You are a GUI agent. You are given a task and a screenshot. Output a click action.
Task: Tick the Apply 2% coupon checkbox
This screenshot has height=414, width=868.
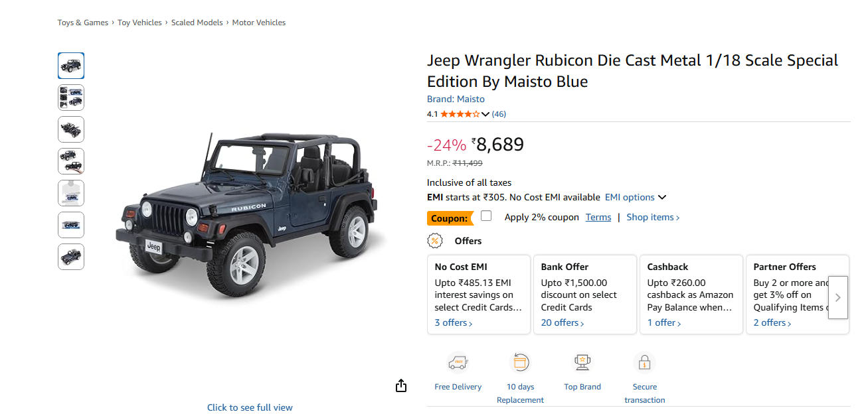click(x=486, y=216)
